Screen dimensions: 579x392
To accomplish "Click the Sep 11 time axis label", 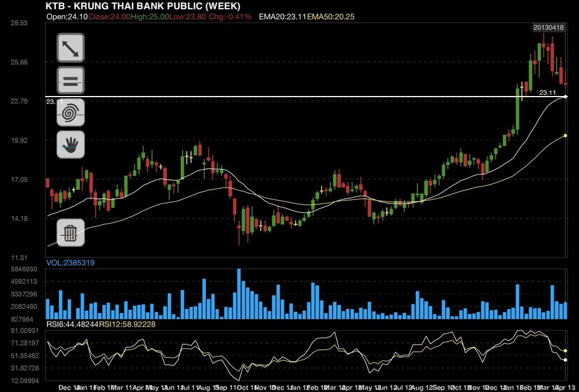I will tap(225, 388).
